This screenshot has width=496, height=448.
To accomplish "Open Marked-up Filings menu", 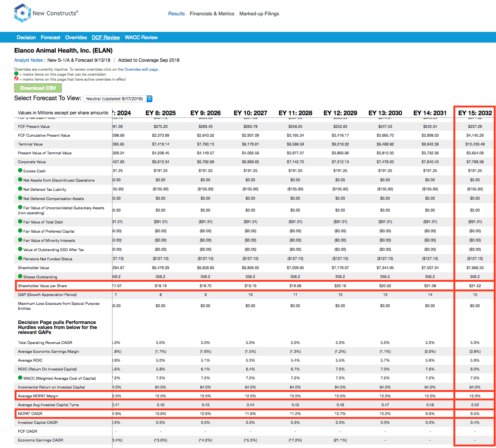I will (259, 13).
